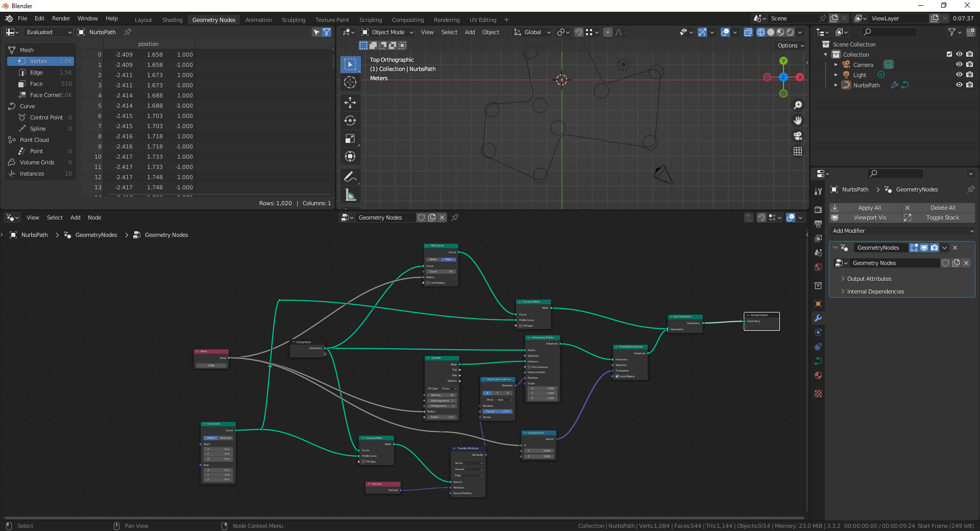Open the Render menu
This screenshot has height=531, width=980.
click(61, 18)
